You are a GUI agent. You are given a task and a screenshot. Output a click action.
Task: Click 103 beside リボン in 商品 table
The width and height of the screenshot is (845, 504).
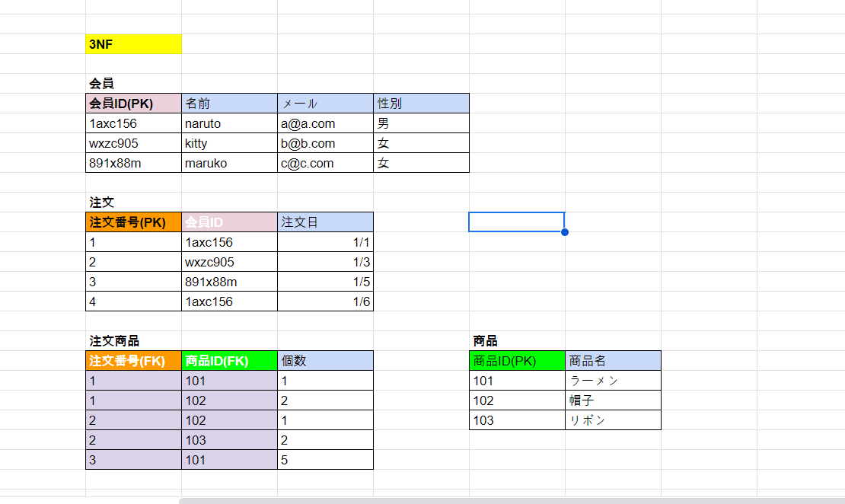click(x=518, y=420)
